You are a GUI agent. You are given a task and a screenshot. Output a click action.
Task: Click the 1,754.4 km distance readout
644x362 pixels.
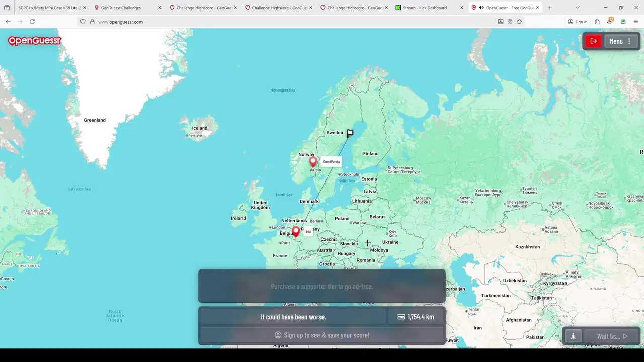click(416, 317)
